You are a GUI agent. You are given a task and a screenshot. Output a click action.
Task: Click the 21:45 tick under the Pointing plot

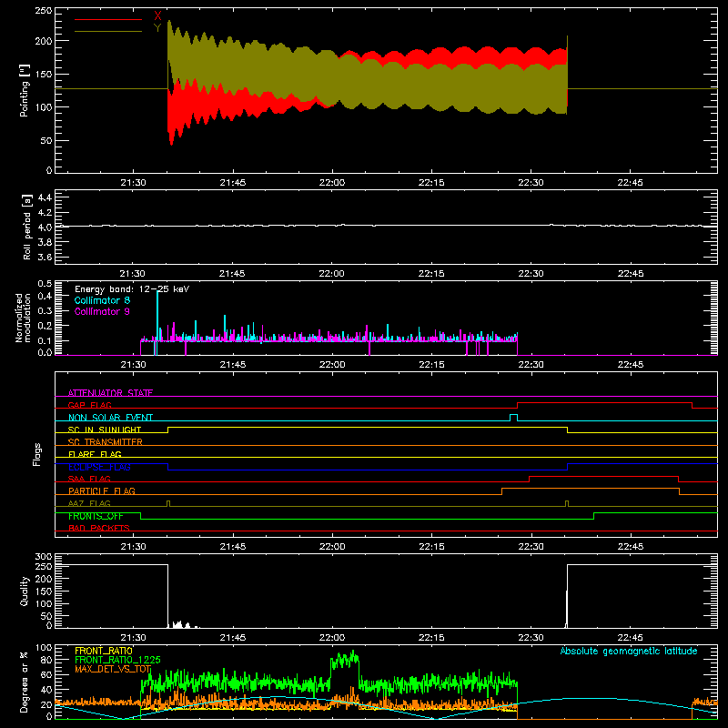[x=233, y=183]
